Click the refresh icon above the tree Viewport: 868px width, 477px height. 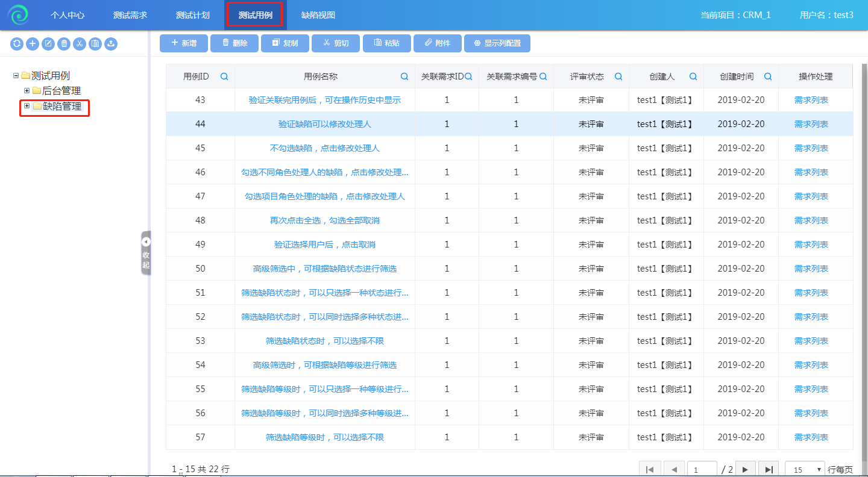pos(17,43)
